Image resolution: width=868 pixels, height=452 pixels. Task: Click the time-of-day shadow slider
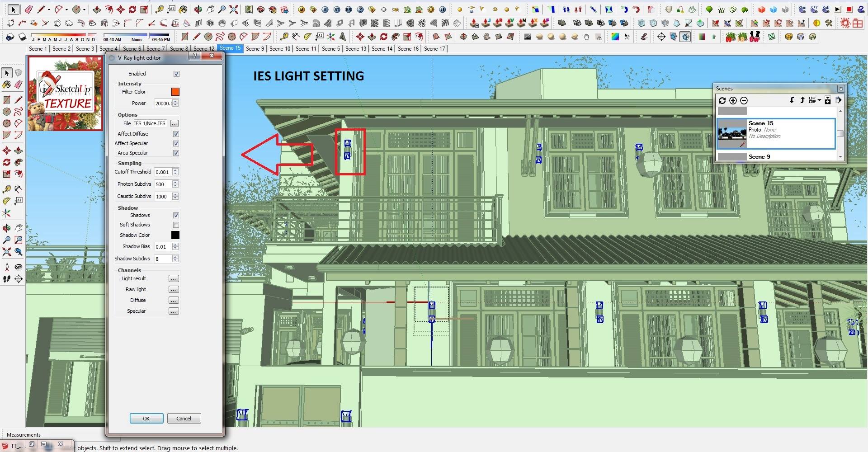137,34
